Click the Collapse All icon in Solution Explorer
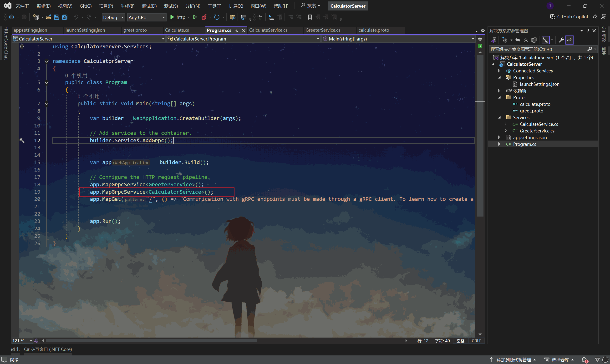 (x=526, y=40)
